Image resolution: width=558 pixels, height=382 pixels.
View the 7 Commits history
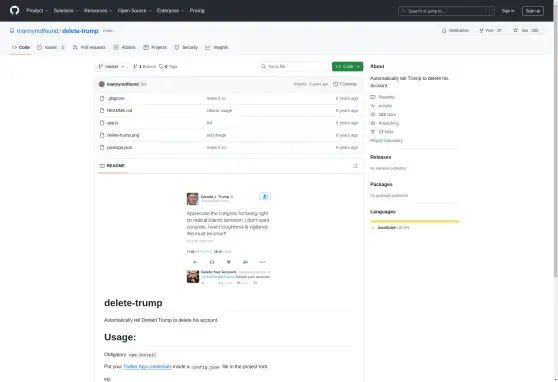345,84
